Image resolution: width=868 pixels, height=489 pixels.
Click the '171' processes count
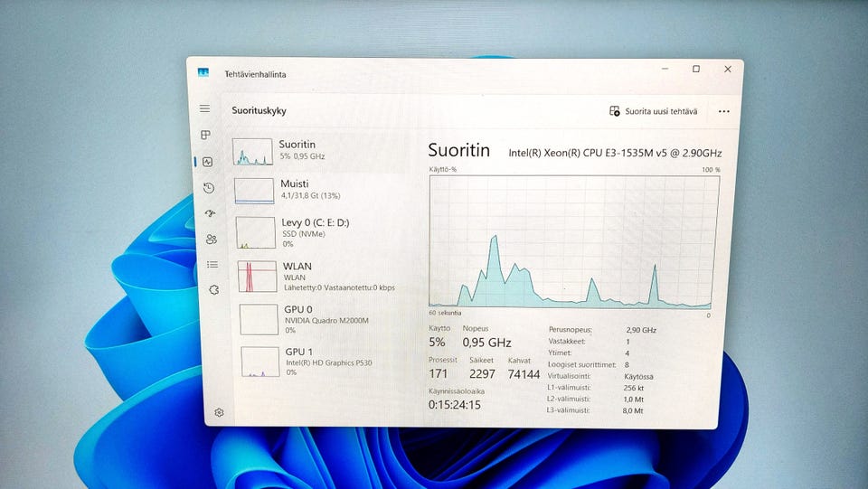(x=438, y=374)
